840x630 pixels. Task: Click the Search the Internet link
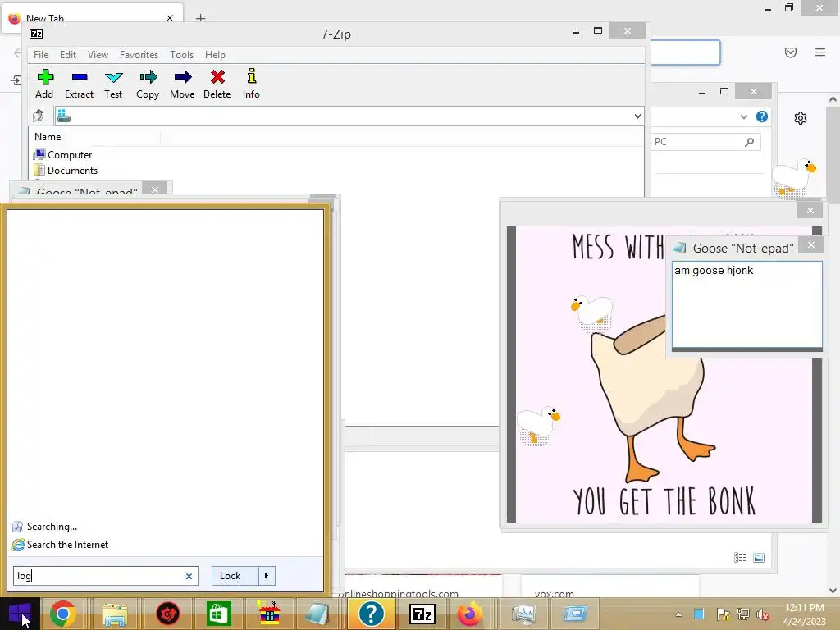(x=67, y=545)
